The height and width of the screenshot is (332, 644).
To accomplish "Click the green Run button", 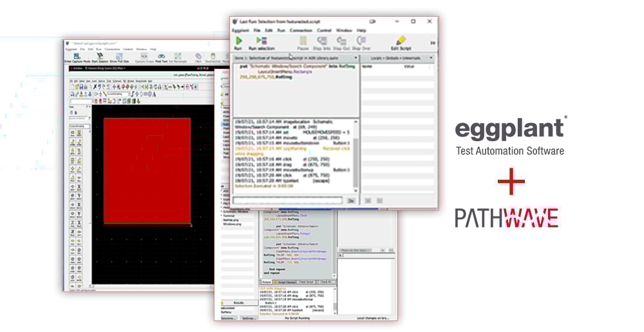I will 238,42.
